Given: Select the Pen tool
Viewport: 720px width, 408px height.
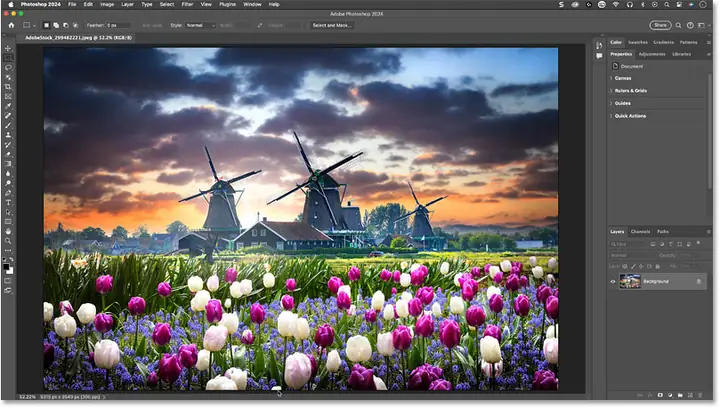Looking at the screenshot, I should pos(8,193).
